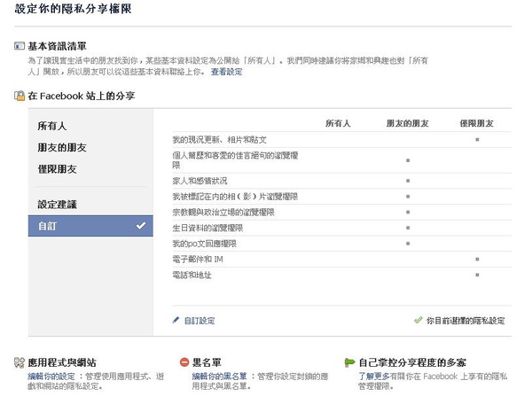Image resolution: width=532 pixels, height=404 pixels.
Task: Click the green checkmark beside 你目前選擇的隱私設定
Action: point(418,321)
